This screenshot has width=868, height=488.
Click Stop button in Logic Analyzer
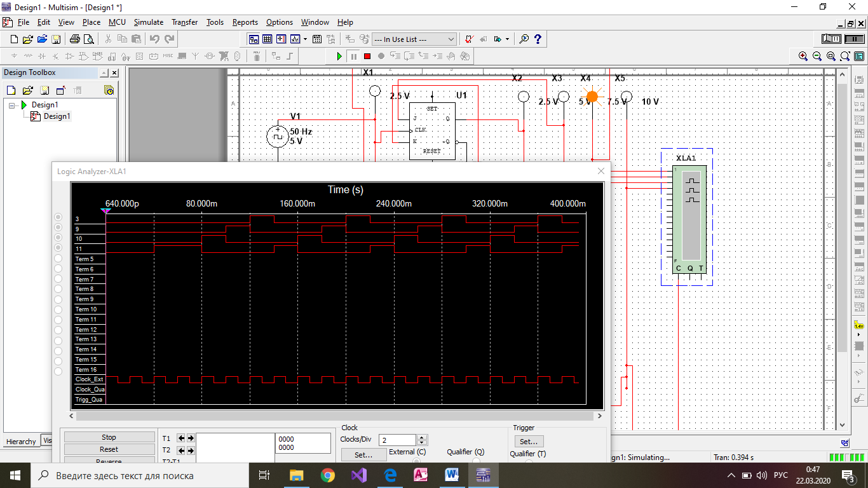109,437
